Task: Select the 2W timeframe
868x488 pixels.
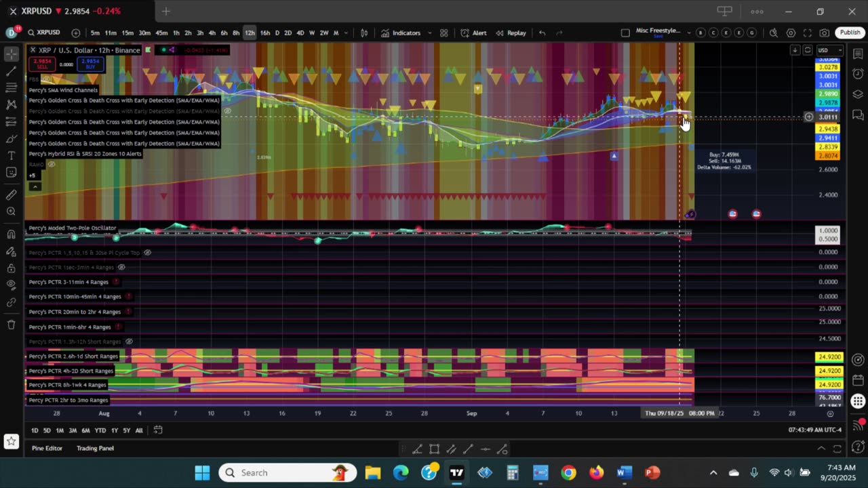Action: 323,33
